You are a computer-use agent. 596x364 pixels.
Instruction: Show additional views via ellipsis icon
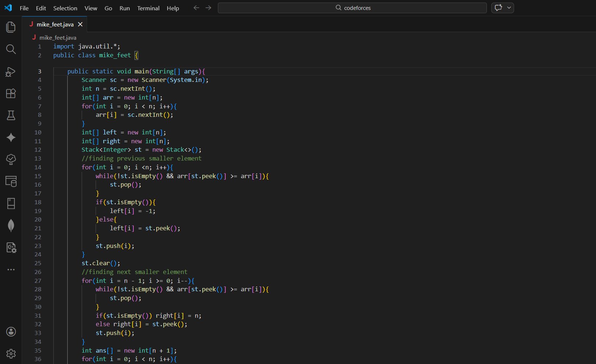(x=11, y=270)
